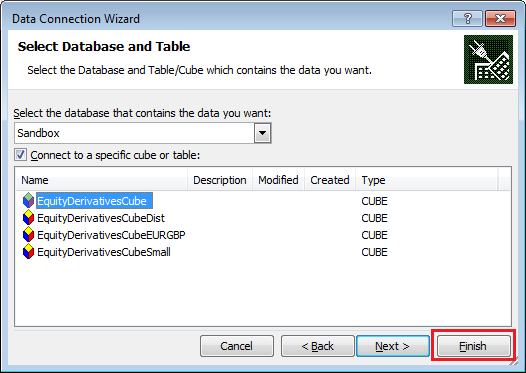The width and height of the screenshot is (526, 373).
Task: Click CUBE type in EquityDerivativesCubeSmall row
Action: 374,252
